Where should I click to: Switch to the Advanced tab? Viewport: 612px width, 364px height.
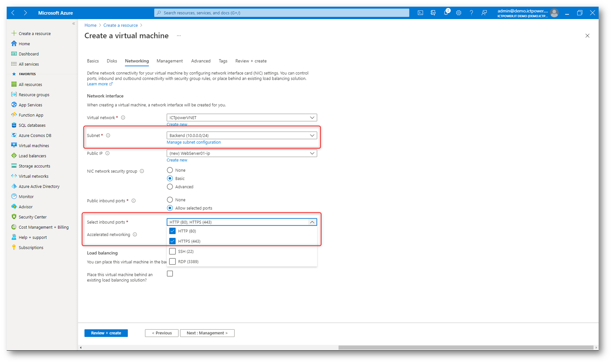click(x=201, y=61)
